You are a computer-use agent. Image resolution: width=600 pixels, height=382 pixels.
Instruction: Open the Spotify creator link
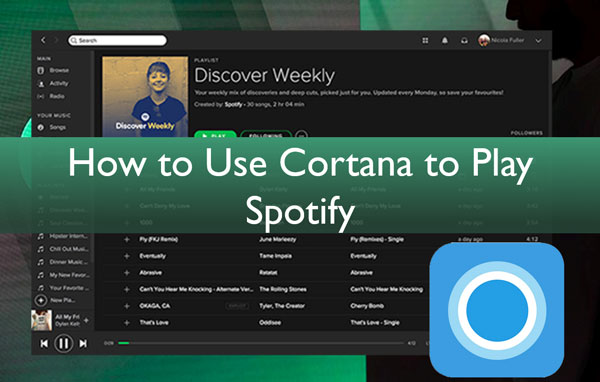pyautogui.click(x=233, y=104)
